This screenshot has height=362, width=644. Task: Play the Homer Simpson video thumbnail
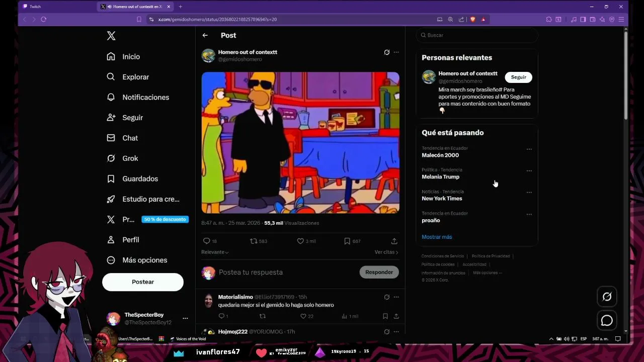pos(300,143)
